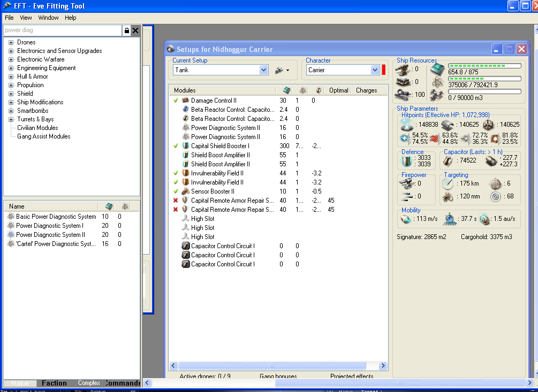The height and width of the screenshot is (392, 538).
Task: Click the shield hitpoints icon
Action: point(407,125)
